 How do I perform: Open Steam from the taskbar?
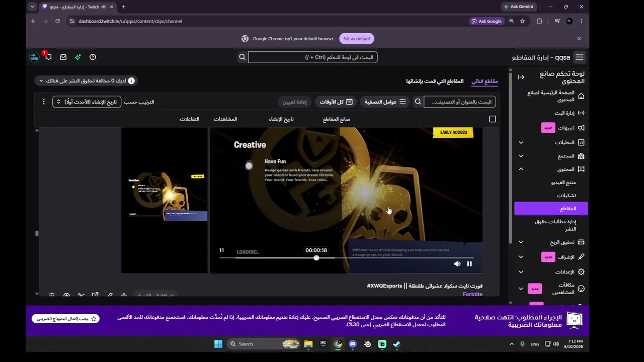pos(397,344)
